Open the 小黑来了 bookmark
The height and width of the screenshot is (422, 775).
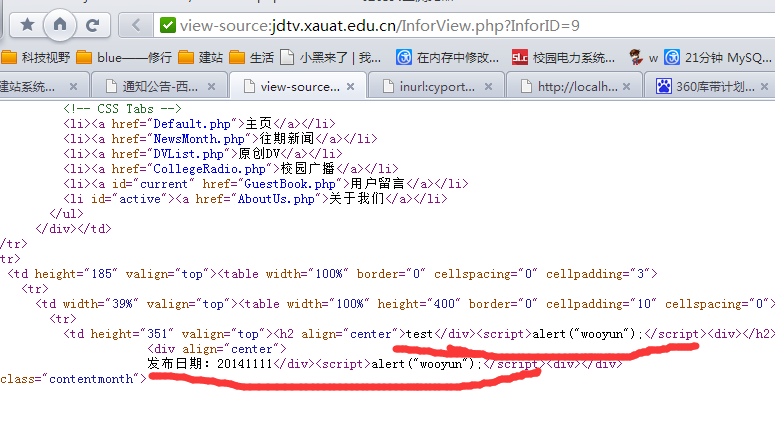point(331,58)
